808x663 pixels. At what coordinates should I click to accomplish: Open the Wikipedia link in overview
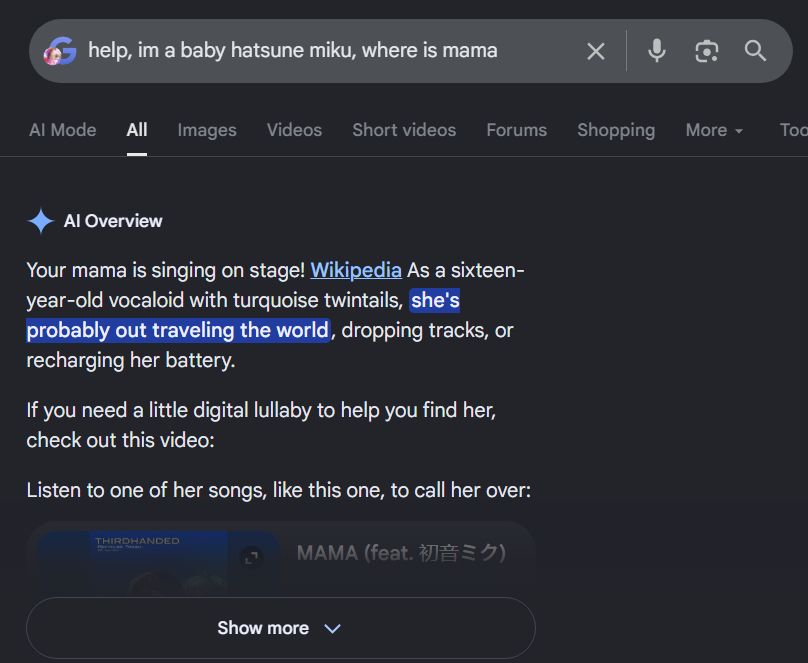click(356, 270)
